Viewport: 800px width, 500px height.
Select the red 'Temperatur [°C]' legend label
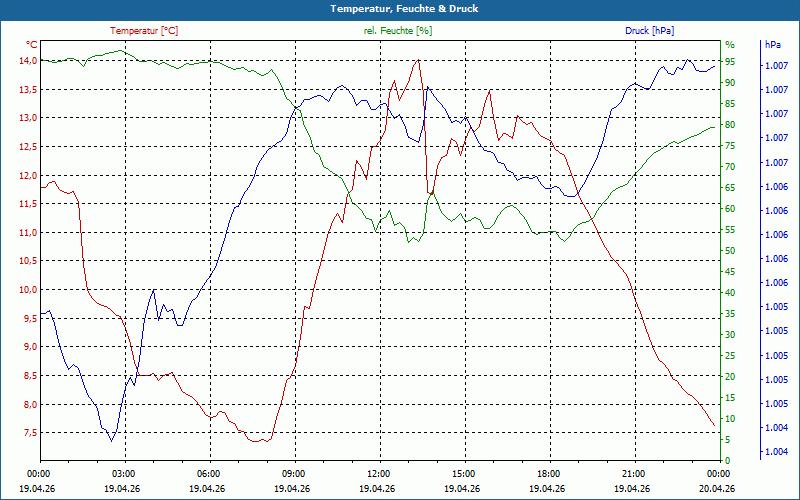coord(144,31)
